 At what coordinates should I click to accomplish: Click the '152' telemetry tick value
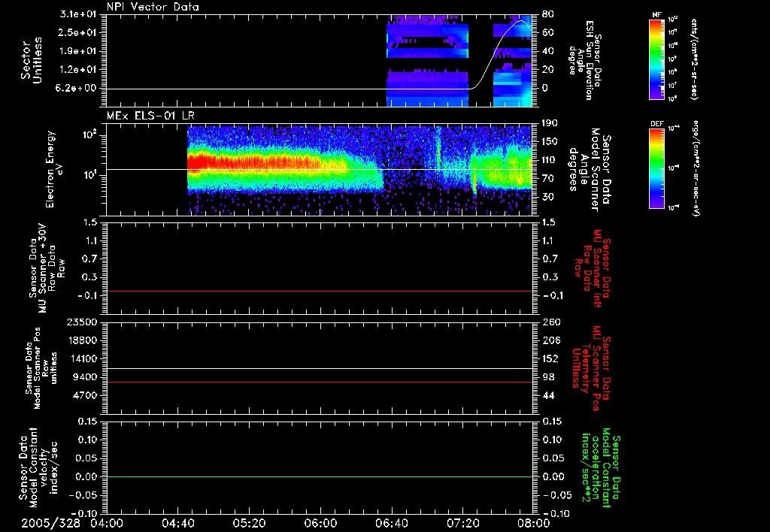click(x=550, y=358)
